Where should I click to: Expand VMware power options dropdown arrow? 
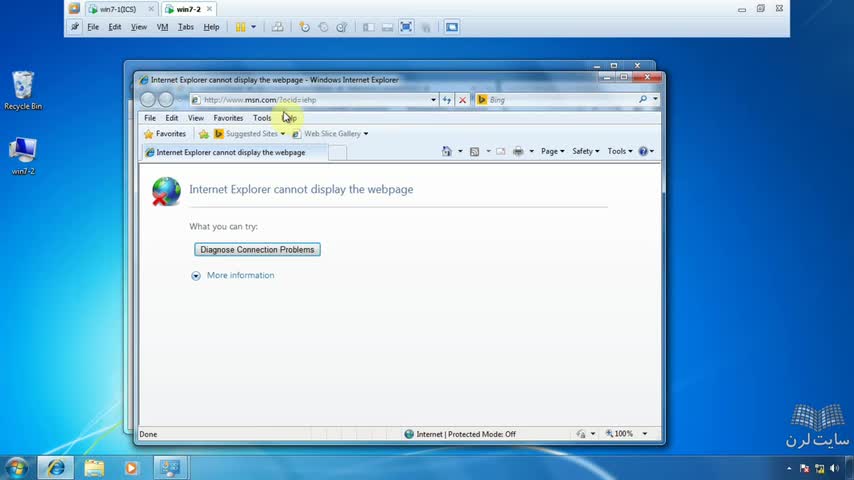click(253, 27)
